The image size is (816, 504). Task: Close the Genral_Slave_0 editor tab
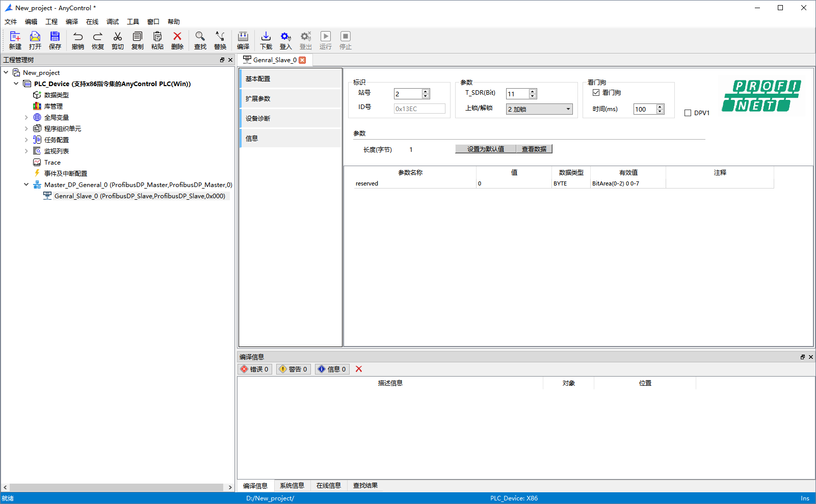[x=302, y=60]
